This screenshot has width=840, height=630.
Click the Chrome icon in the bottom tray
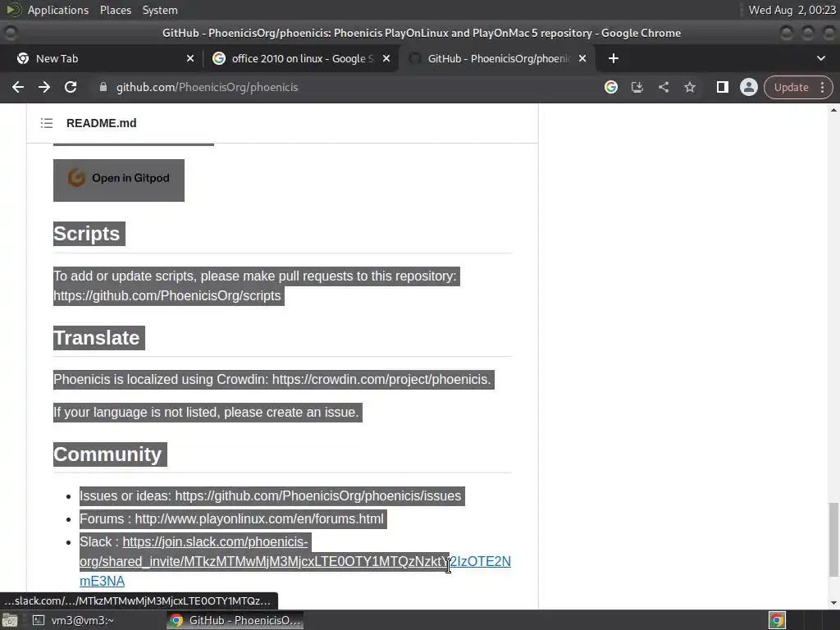pyautogui.click(x=777, y=620)
